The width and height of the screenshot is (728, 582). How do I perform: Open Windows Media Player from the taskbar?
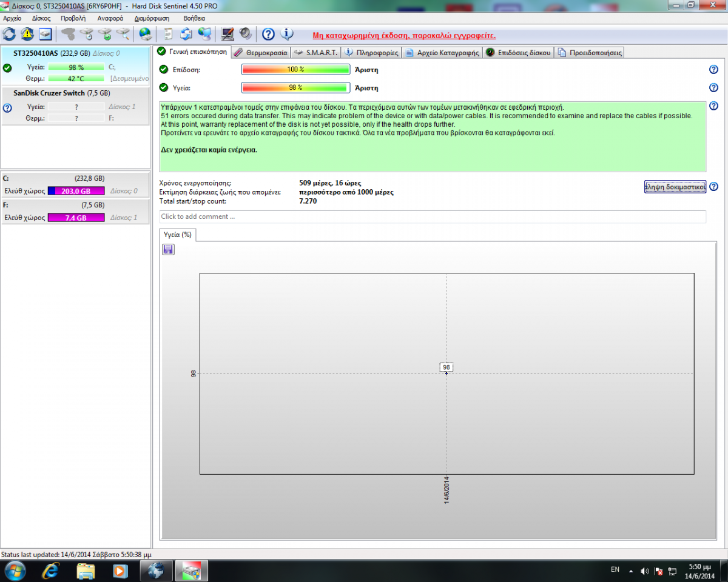121,570
